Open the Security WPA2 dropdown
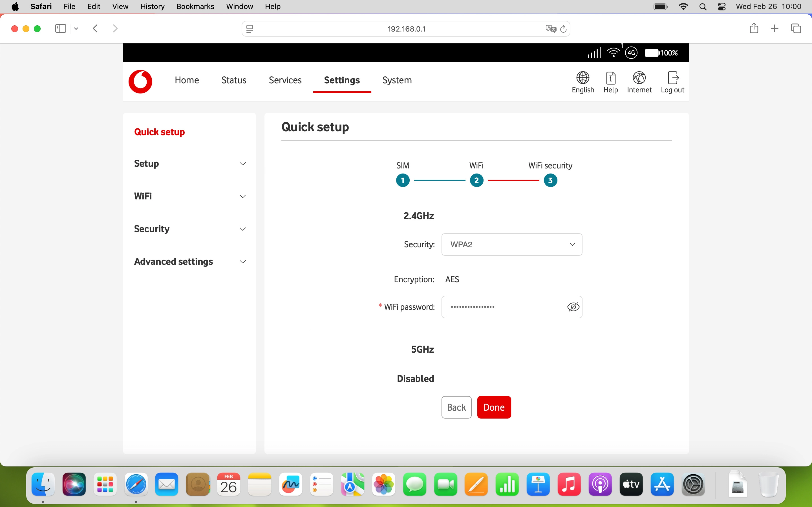 tap(511, 244)
